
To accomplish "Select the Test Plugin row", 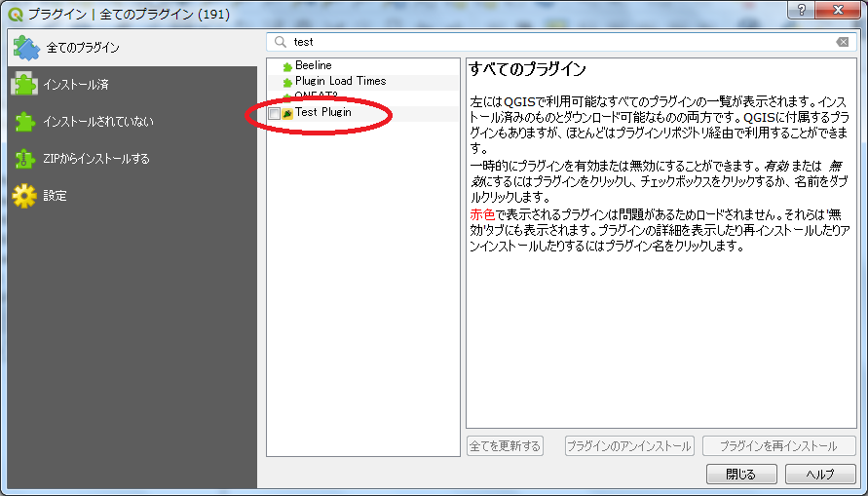I will [x=363, y=113].
